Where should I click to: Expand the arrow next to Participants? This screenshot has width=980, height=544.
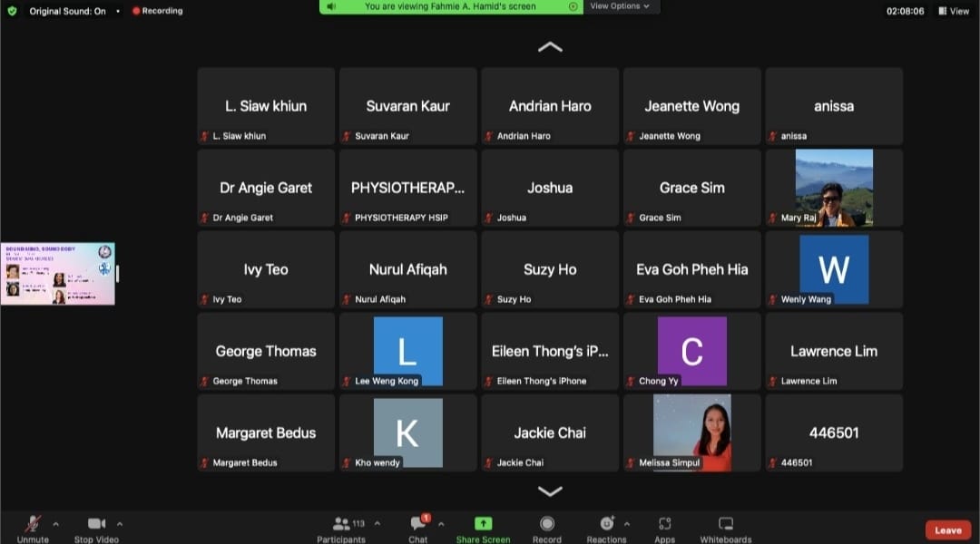click(x=377, y=523)
